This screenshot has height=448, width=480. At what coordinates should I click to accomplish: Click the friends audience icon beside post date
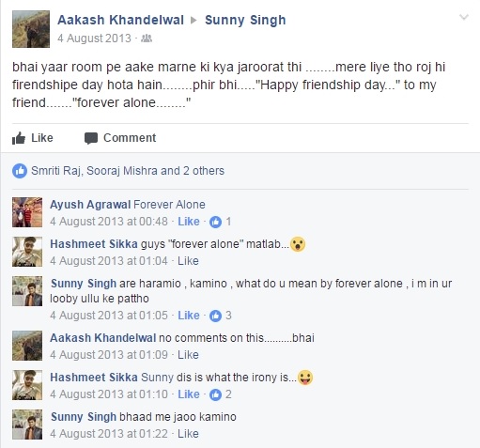(x=147, y=39)
